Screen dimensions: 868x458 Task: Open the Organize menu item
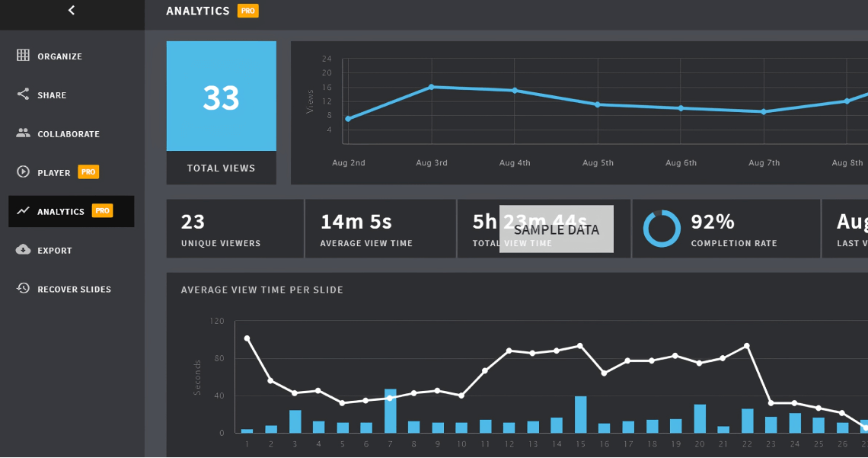72,56
